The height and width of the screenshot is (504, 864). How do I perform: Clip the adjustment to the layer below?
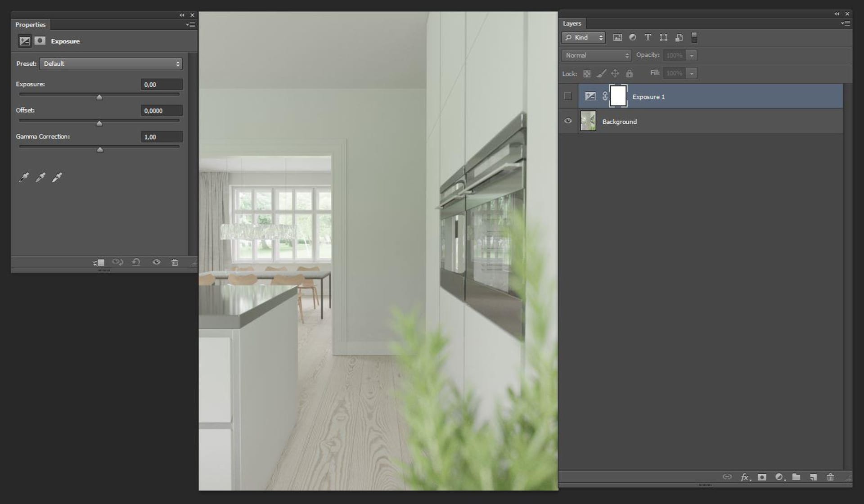point(99,262)
